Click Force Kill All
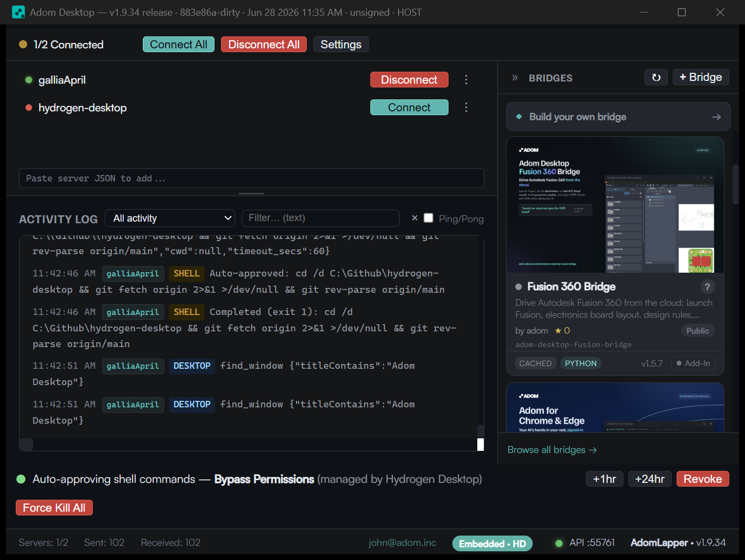Screen dimensions: 745x560 pos(54,508)
